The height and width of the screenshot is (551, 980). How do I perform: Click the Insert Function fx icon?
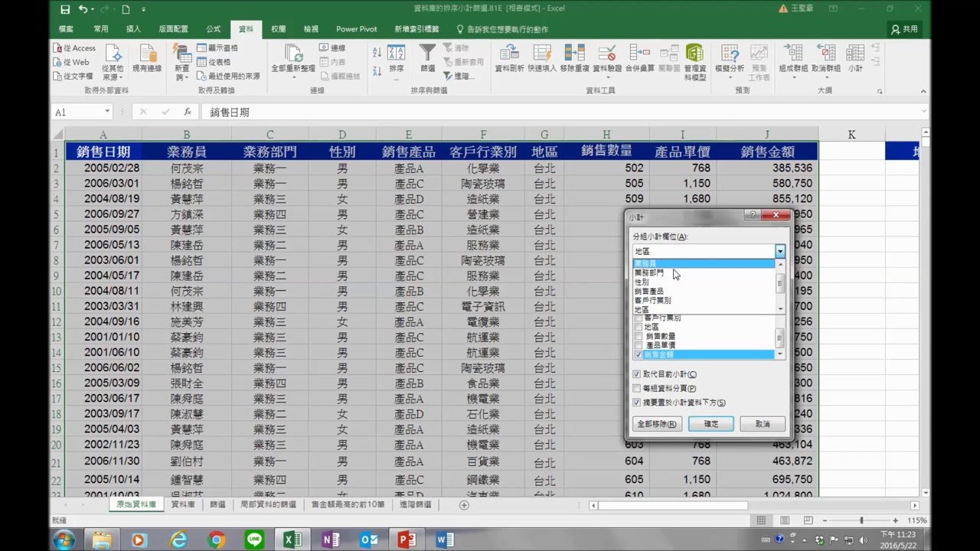pyautogui.click(x=188, y=112)
